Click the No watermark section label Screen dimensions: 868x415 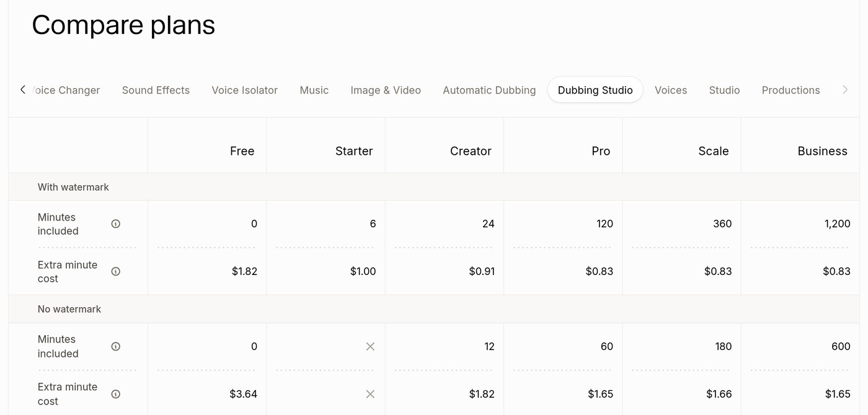tap(69, 309)
